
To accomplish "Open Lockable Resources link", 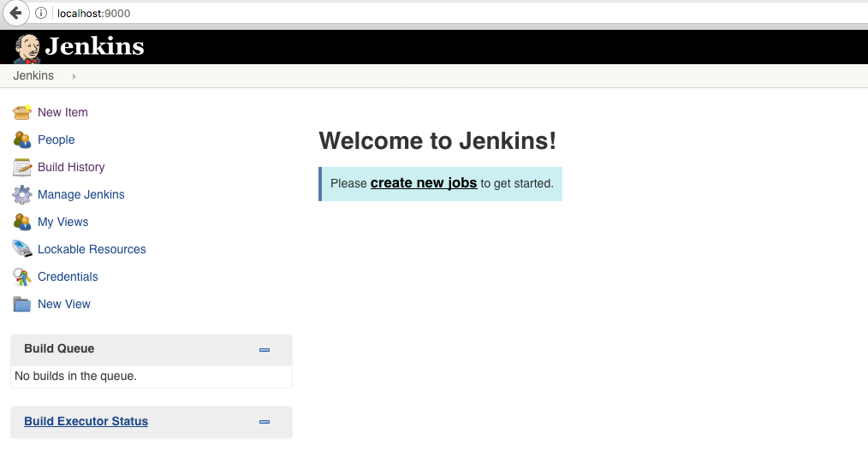I will (x=92, y=249).
